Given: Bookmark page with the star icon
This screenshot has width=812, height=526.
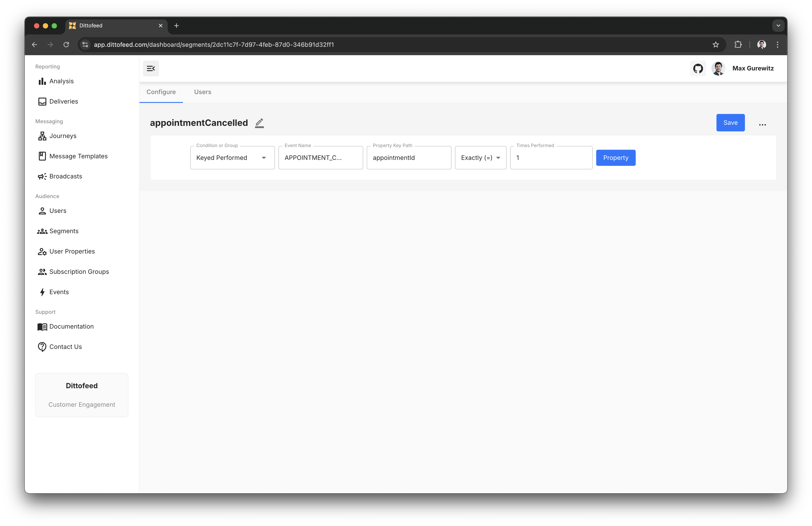Looking at the screenshot, I should (715, 45).
